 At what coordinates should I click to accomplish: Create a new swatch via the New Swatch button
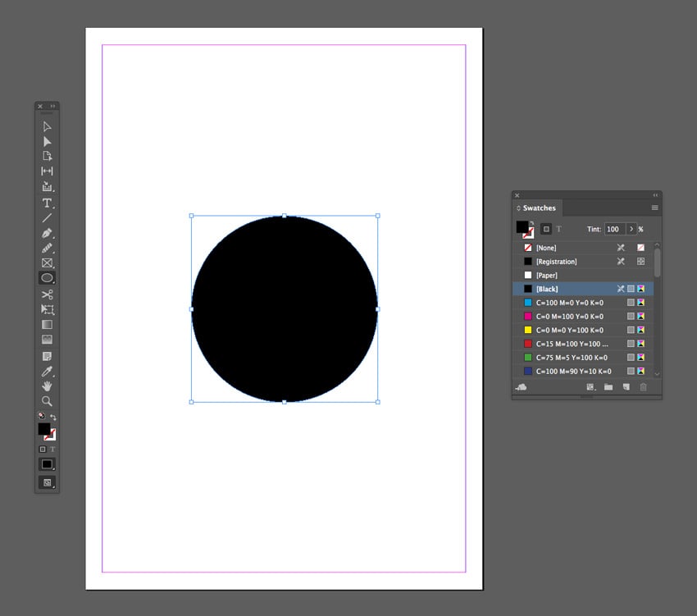(x=626, y=386)
